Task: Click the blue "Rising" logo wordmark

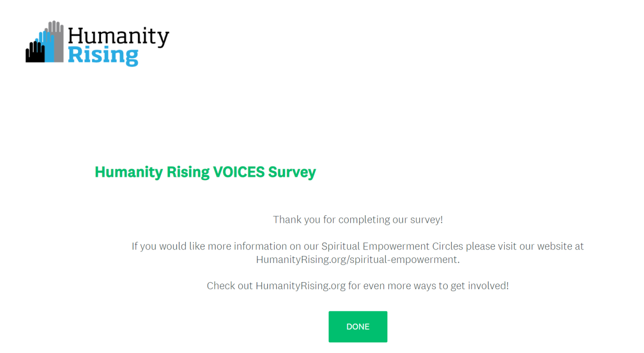Action: tap(103, 55)
